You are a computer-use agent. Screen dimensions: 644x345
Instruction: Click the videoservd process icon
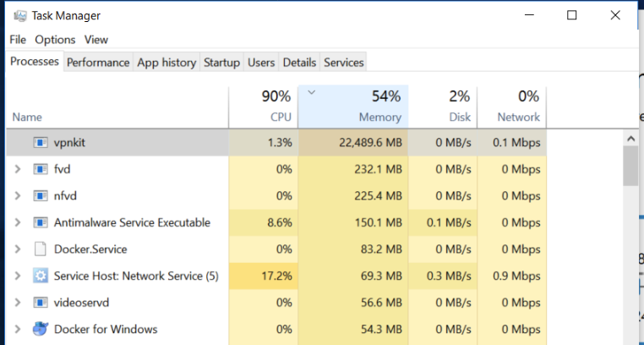[x=41, y=303]
